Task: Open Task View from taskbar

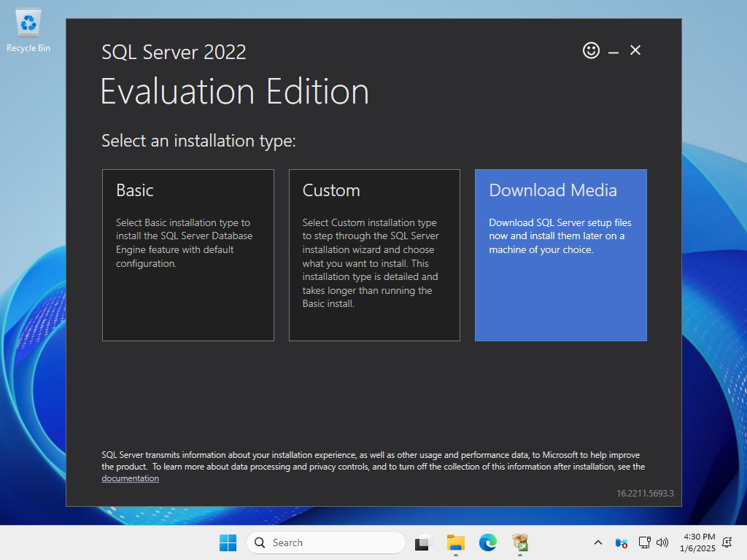Action: 423,542
